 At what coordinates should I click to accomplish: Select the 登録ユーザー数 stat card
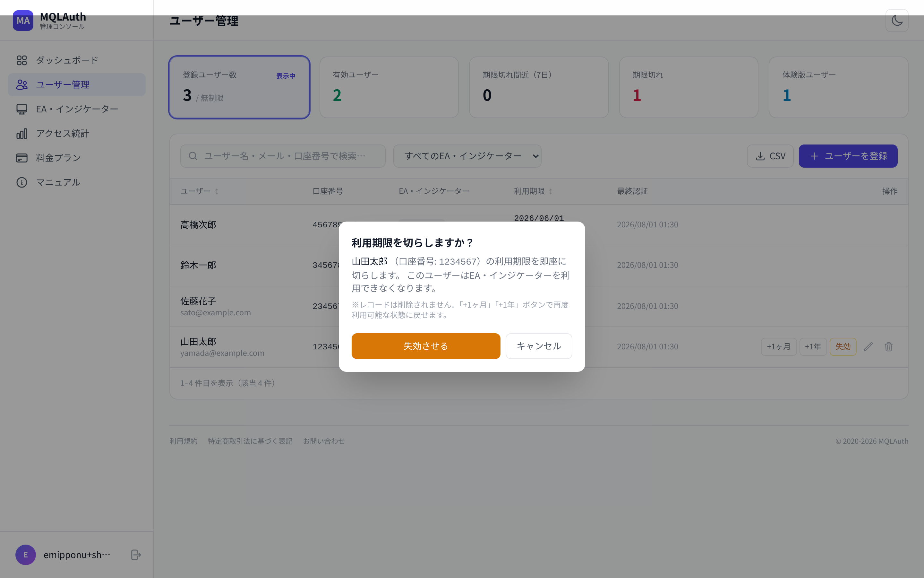tap(239, 87)
